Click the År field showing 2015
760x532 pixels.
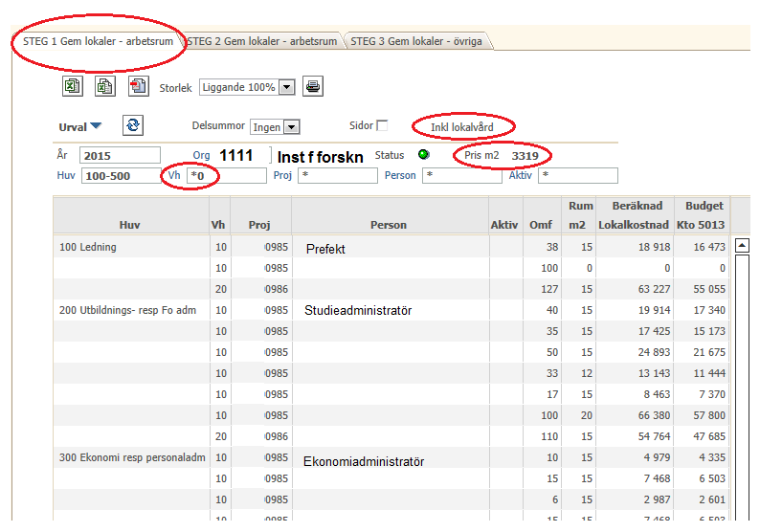click(120, 156)
